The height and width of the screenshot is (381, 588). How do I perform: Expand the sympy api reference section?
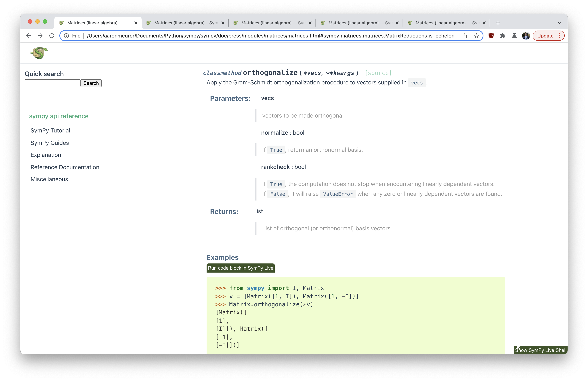59,116
